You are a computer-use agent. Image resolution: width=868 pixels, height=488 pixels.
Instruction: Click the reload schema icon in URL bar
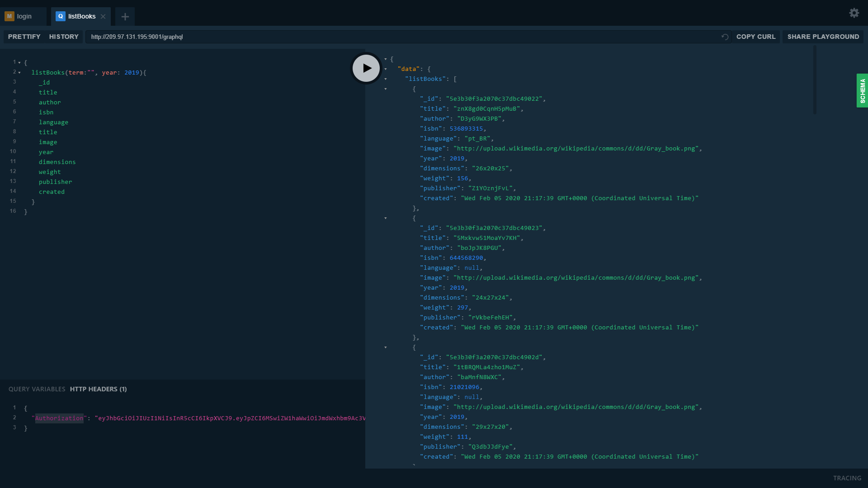(x=725, y=37)
